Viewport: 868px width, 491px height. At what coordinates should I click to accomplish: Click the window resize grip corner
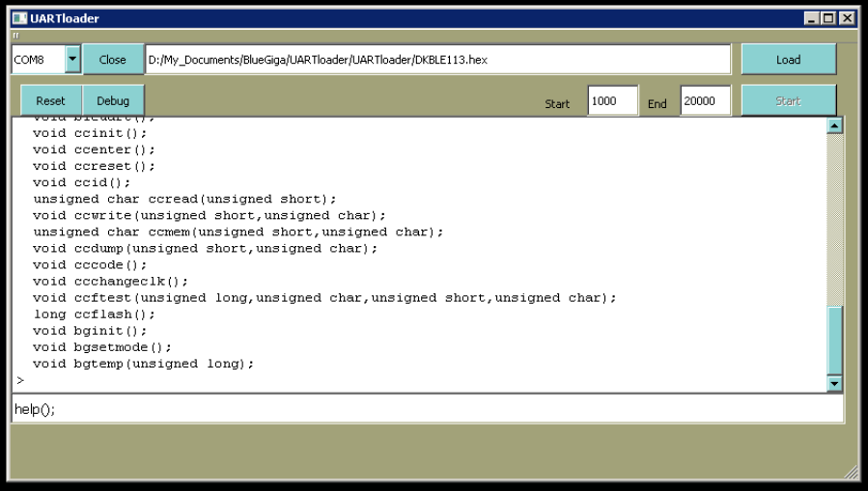tap(851, 473)
